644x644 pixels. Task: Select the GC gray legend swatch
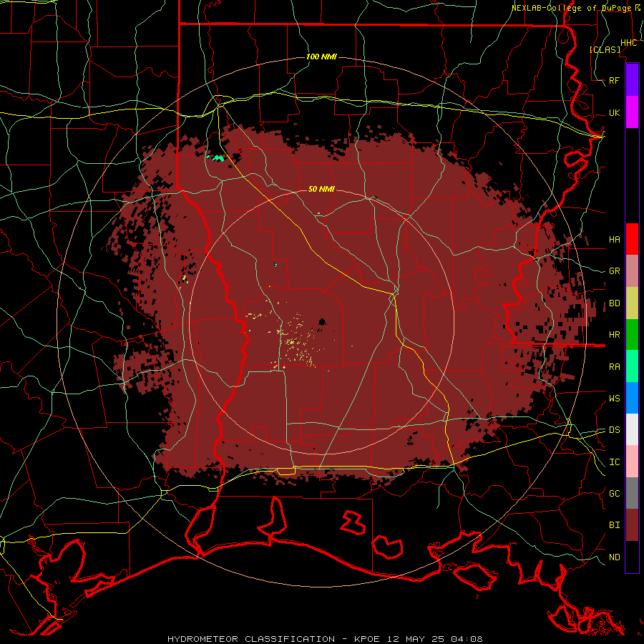632,493
